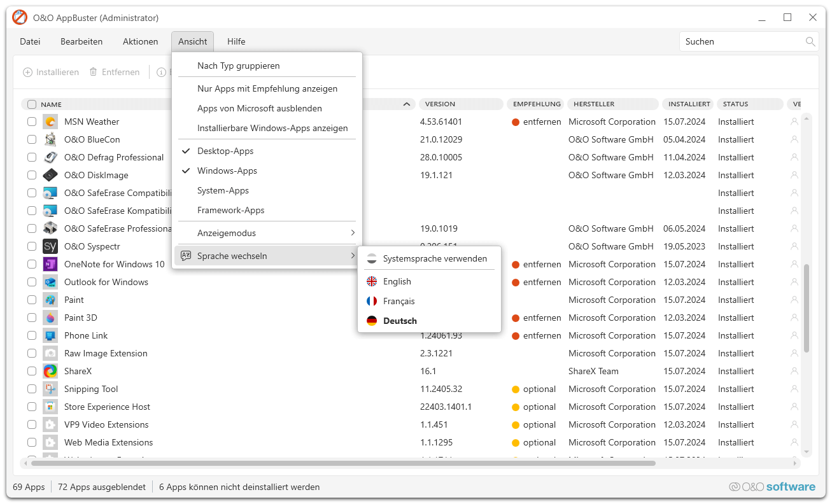
Task: Click the Phone Link app icon
Action: (50, 335)
